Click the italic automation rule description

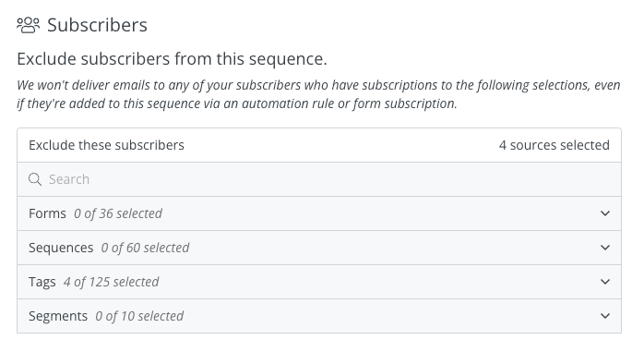tap(318, 94)
